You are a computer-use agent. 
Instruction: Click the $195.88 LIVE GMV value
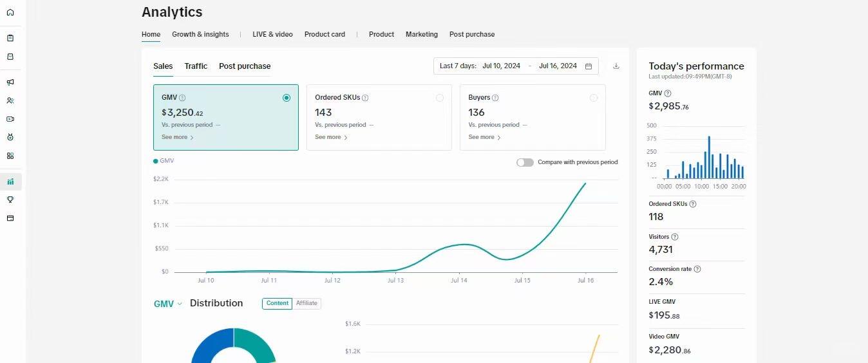pos(664,315)
